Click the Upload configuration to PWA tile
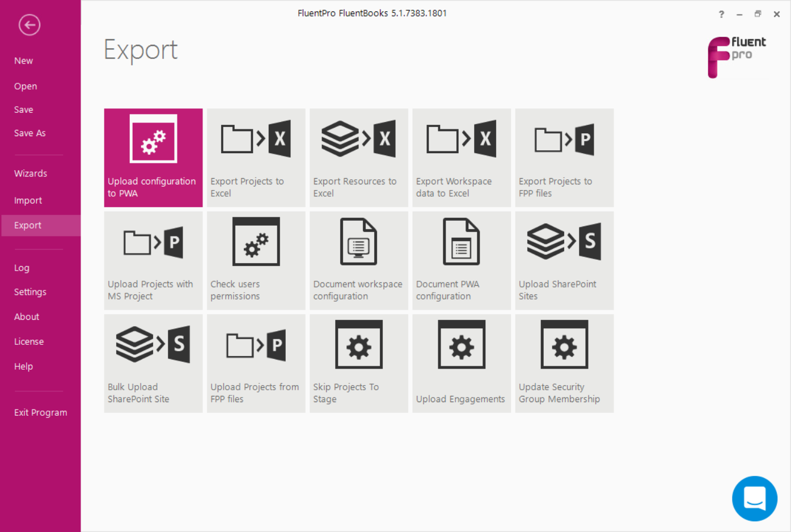 (x=153, y=158)
